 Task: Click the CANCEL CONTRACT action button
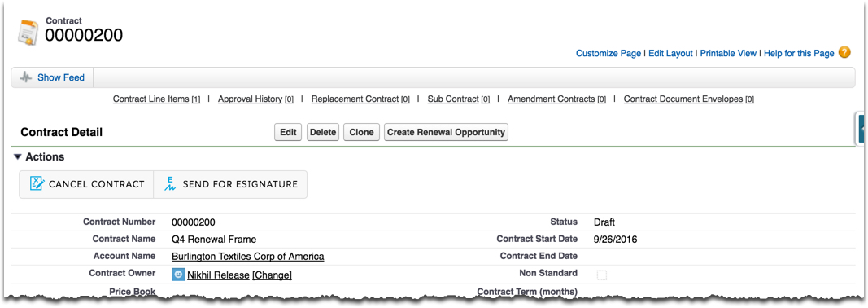pos(86,184)
